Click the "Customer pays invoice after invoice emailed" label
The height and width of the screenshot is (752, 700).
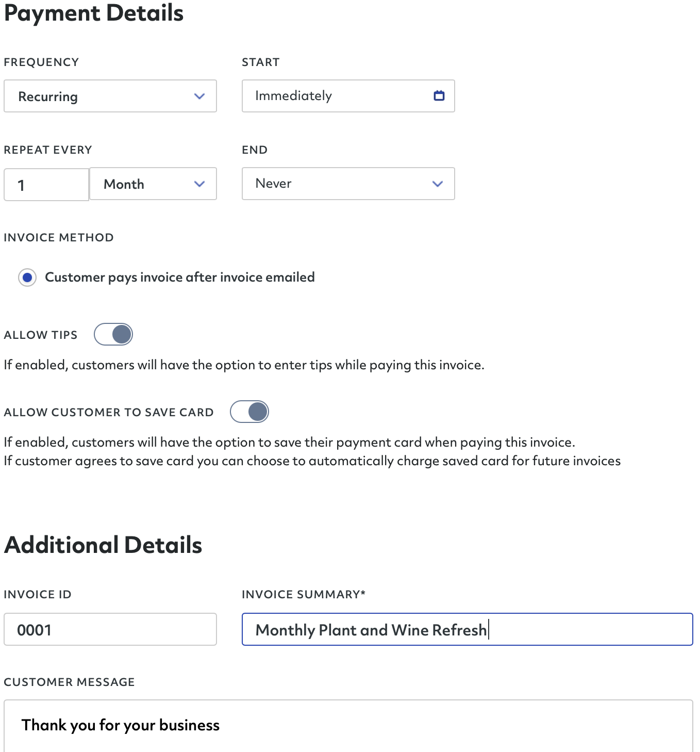pyautogui.click(x=180, y=277)
